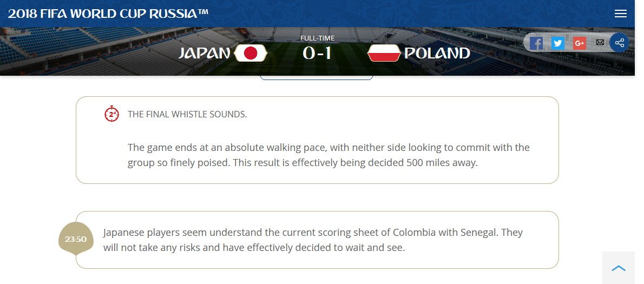Viewport: 644px width, 284px height.
Task: Open the hamburger menu in the header
Action: 620,14
